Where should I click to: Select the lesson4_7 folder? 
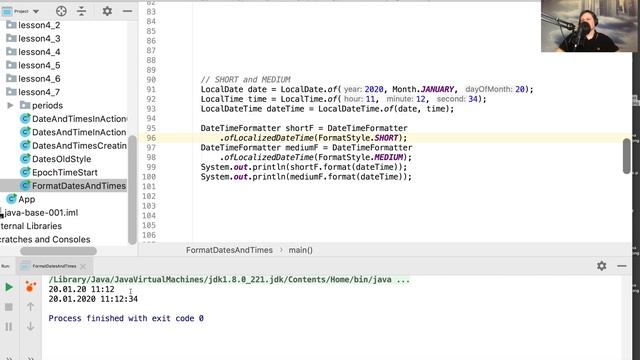click(x=33, y=92)
